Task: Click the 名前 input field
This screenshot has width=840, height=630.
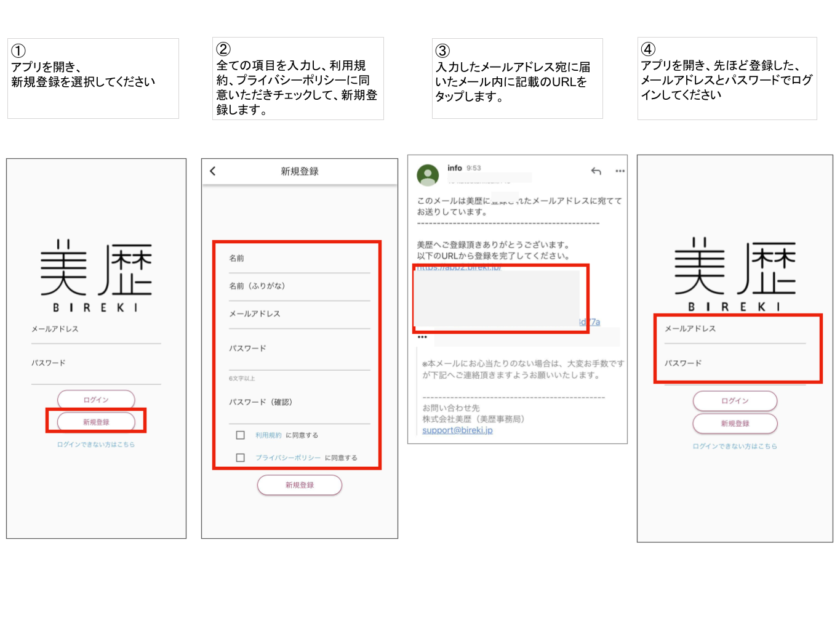Action: 299,259
